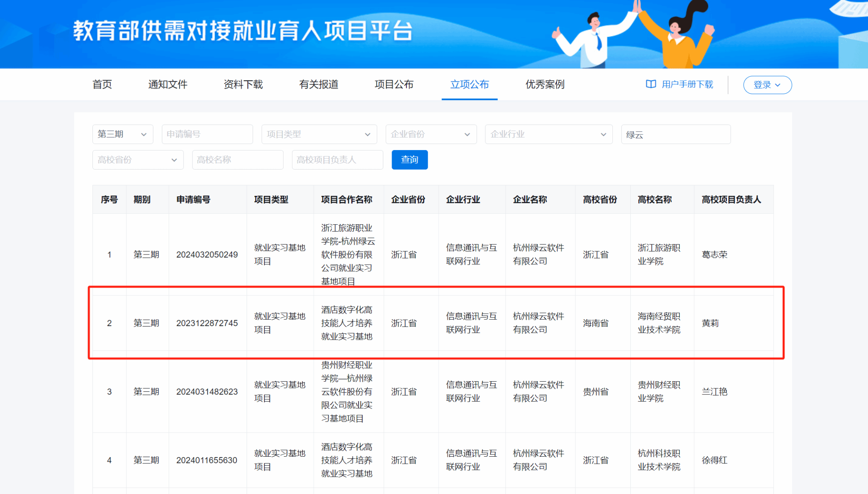This screenshot has height=494, width=868.
Task: Go to the 首页 tab
Action: (102, 84)
